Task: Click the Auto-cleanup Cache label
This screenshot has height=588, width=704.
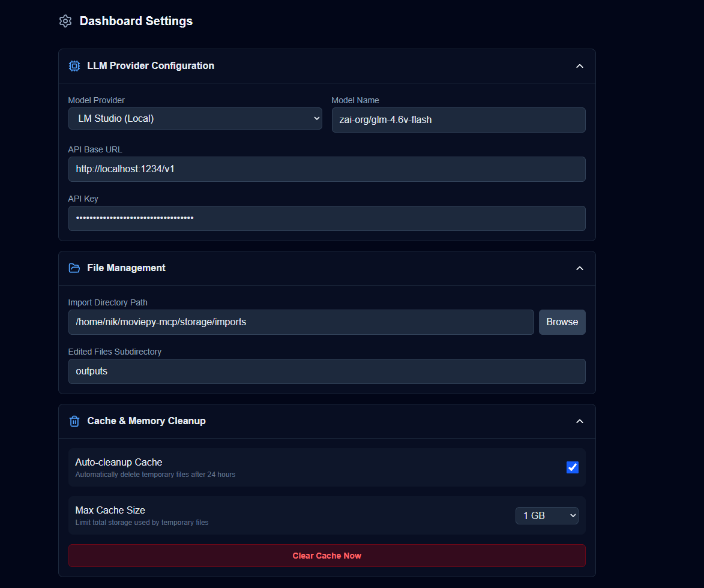Action: (118, 462)
